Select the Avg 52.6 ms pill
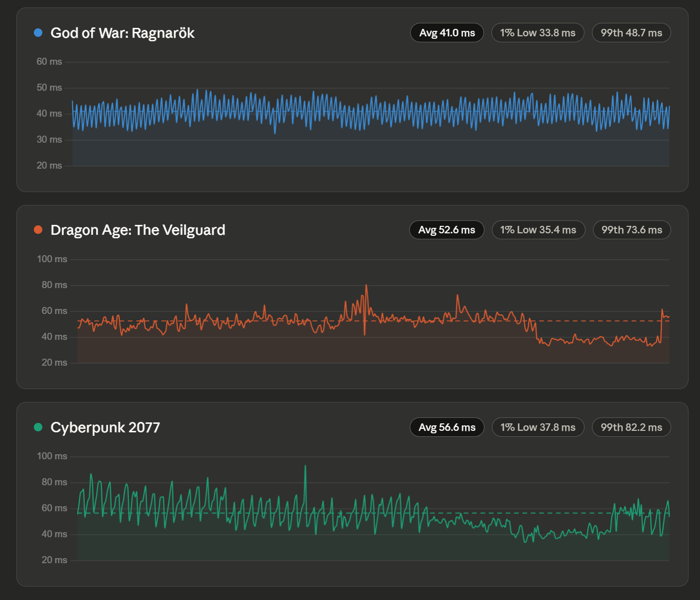700x600 pixels. 447,230
